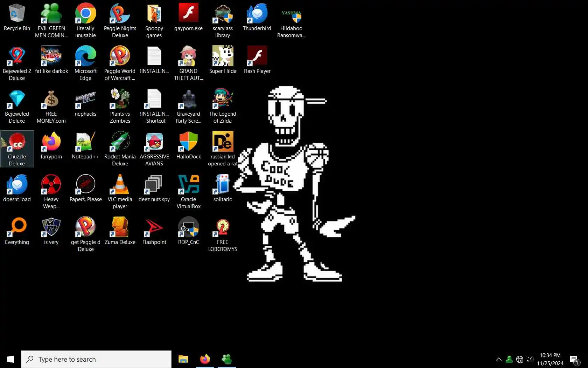Image resolution: width=588 pixels, height=368 pixels.
Task: Open the Windows Start menu
Action: point(10,359)
